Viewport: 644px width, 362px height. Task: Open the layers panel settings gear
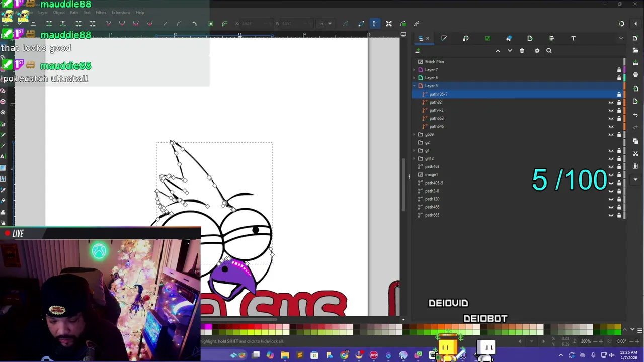click(537, 51)
